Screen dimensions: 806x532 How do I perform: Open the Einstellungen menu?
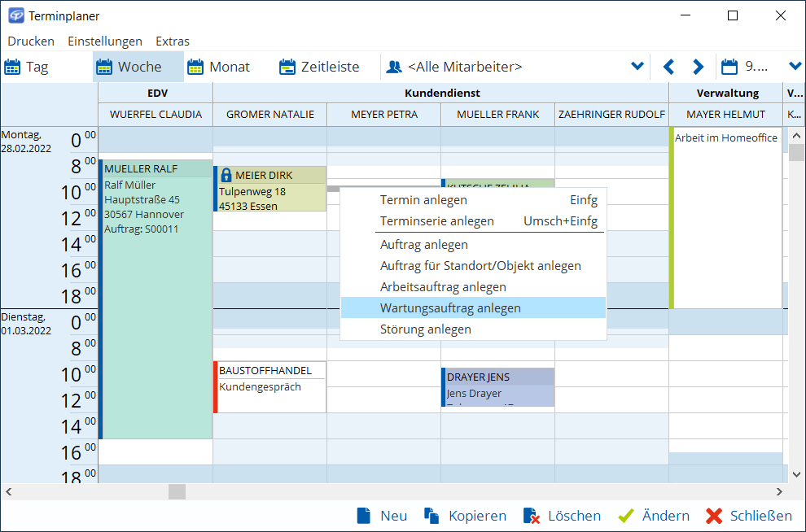click(104, 41)
